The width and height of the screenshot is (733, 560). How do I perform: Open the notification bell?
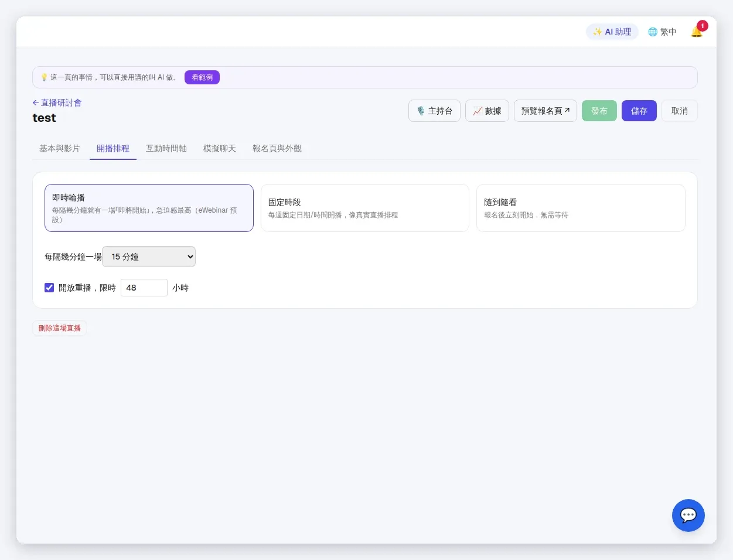pyautogui.click(x=696, y=32)
